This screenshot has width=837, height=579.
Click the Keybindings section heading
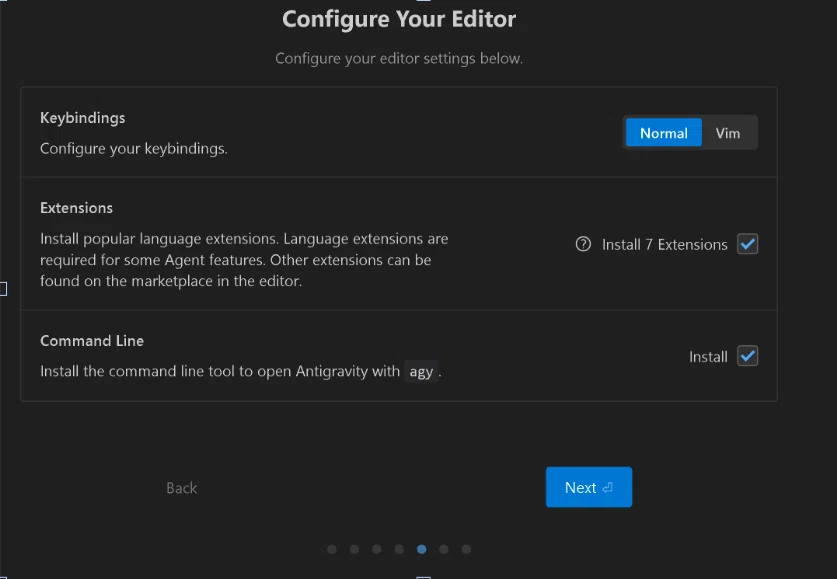coord(83,118)
